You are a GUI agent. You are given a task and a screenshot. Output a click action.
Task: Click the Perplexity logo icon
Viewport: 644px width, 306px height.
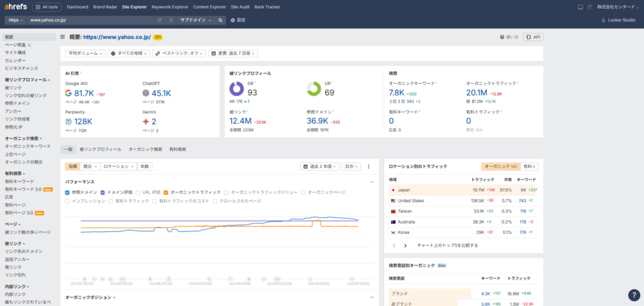click(69, 122)
